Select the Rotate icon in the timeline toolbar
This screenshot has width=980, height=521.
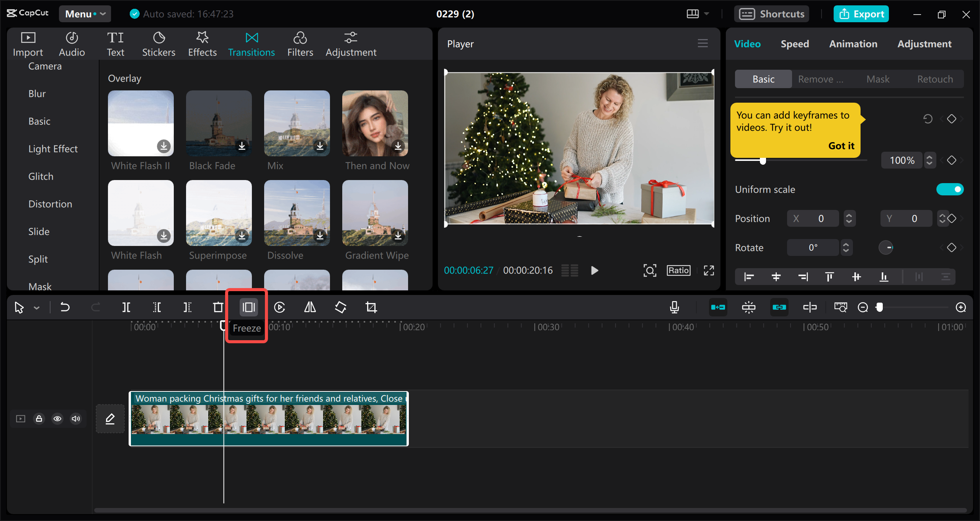[x=340, y=307]
